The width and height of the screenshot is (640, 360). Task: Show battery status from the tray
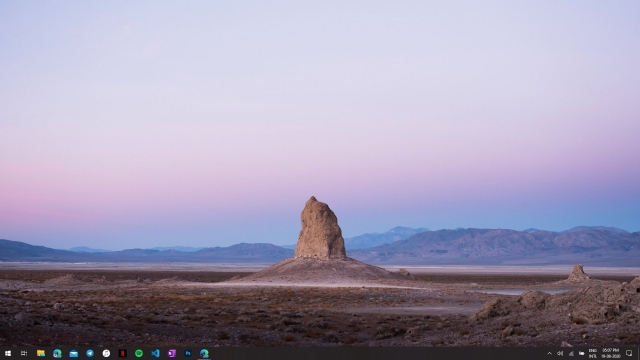point(582,353)
